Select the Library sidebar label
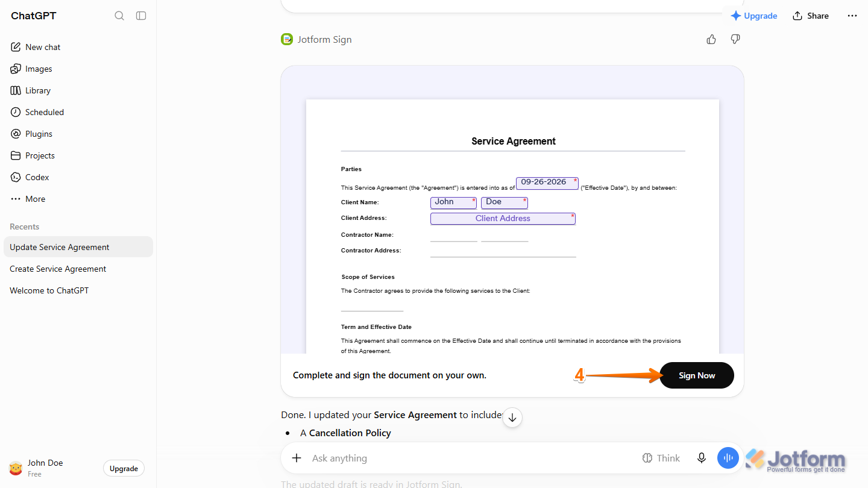Image resolution: width=868 pixels, height=488 pixels. pyautogui.click(x=38, y=90)
